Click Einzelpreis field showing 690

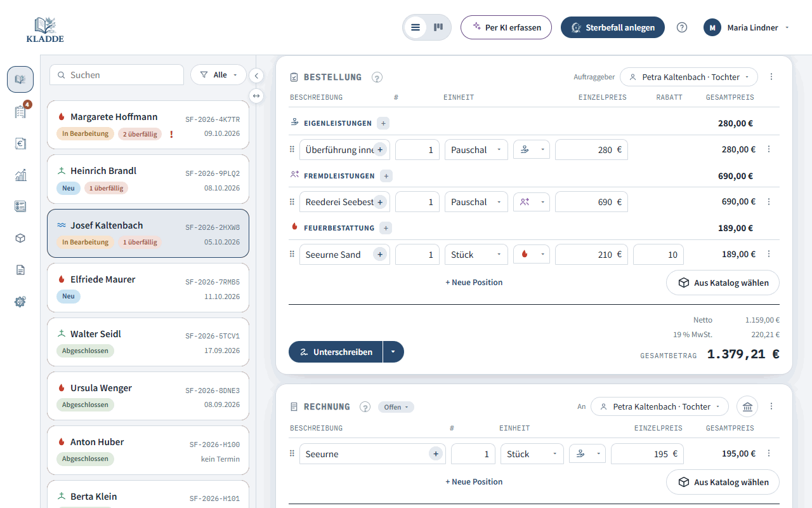591,202
